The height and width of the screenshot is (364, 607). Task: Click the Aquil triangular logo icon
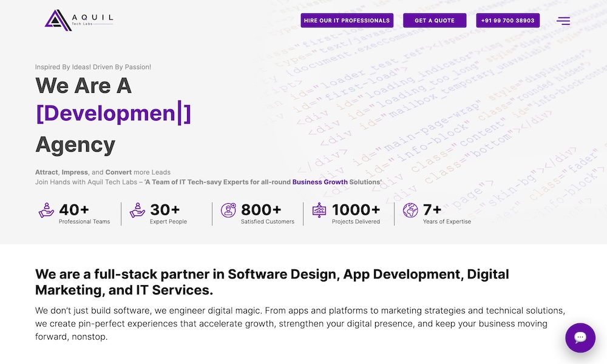tap(58, 20)
